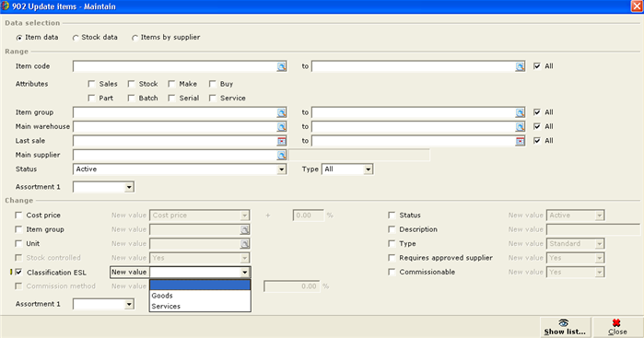Select Items by supplier radio button

[135, 38]
